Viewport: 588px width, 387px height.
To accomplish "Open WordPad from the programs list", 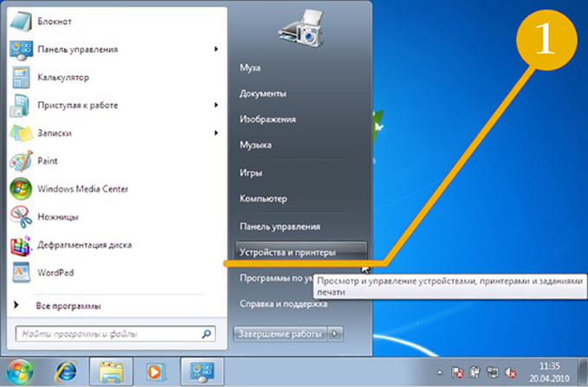I will pyautogui.click(x=19, y=272).
